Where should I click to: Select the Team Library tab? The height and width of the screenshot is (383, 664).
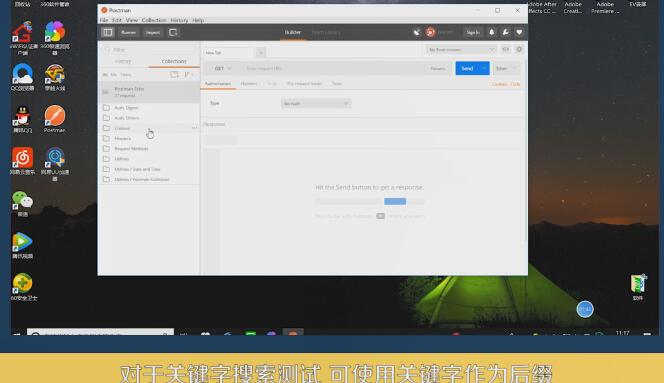click(326, 32)
